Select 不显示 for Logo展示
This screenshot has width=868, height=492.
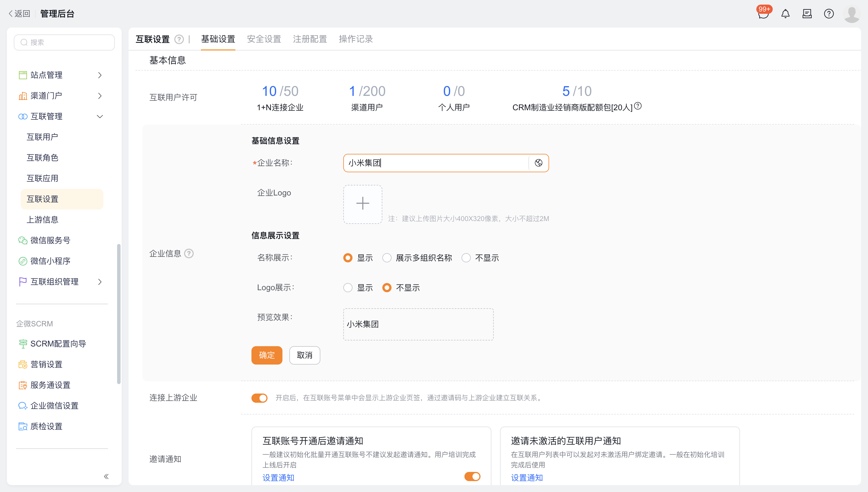(x=387, y=288)
